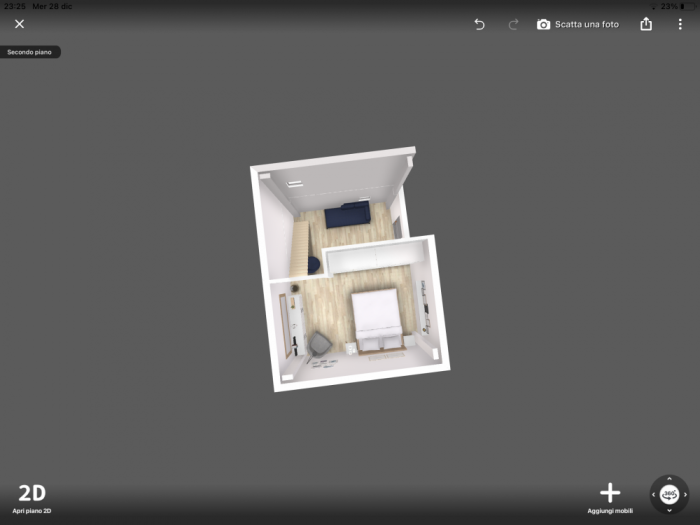The image size is (700, 525).
Task: Undo the last change
Action: pos(479,24)
